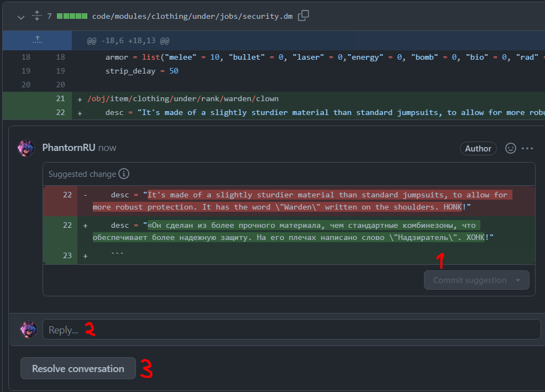Copy file path security.dm icon
545x392 pixels.
[x=303, y=15]
